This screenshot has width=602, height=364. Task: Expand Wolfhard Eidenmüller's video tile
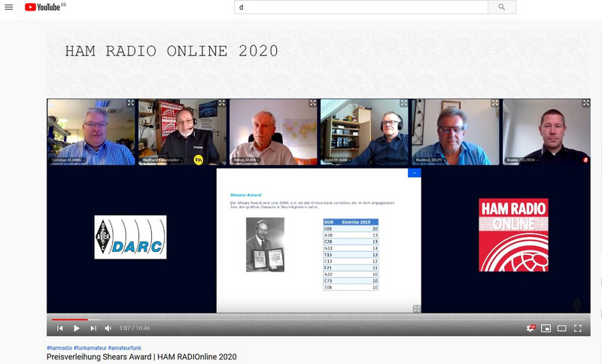click(222, 103)
